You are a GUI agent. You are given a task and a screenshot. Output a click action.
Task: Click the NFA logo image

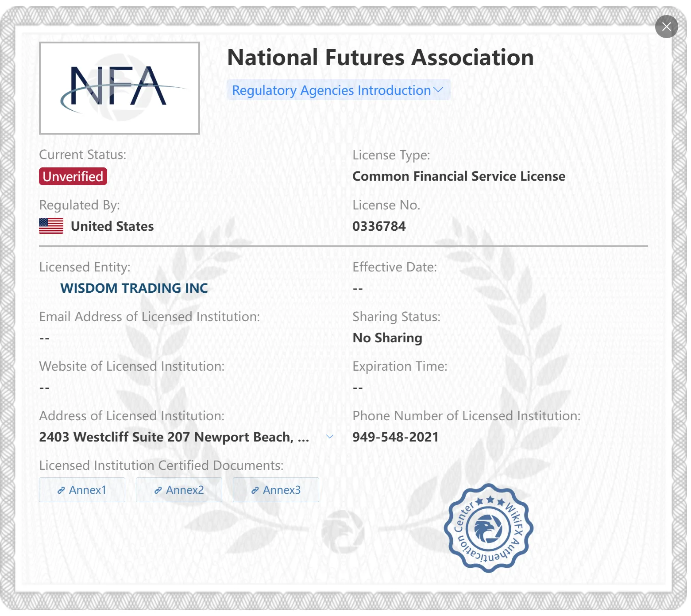point(120,88)
